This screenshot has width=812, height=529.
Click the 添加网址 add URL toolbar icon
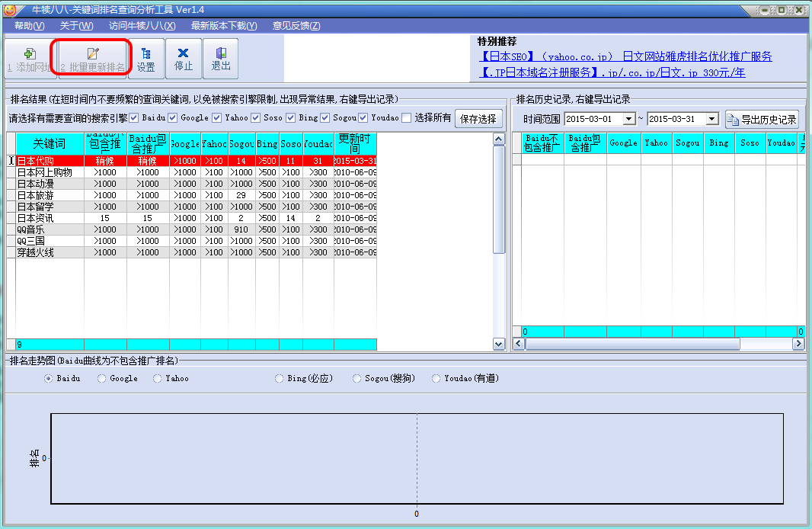pyautogui.click(x=29, y=58)
